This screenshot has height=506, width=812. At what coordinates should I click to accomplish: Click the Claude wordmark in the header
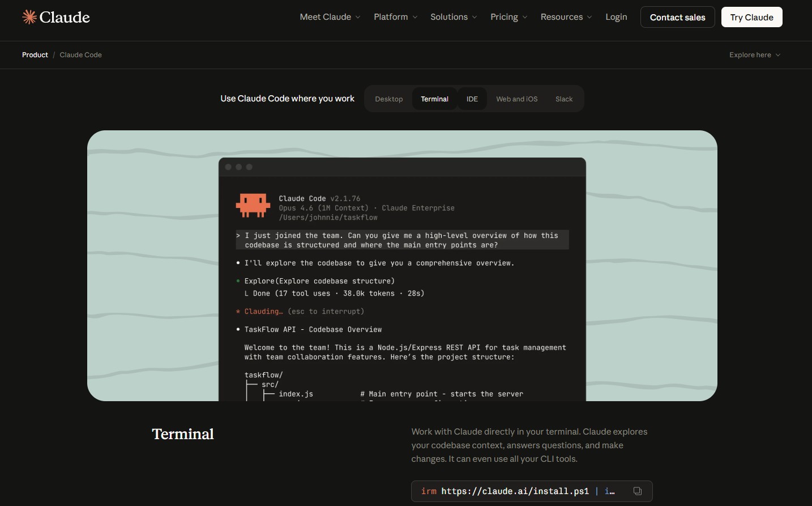(x=65, y=17)
